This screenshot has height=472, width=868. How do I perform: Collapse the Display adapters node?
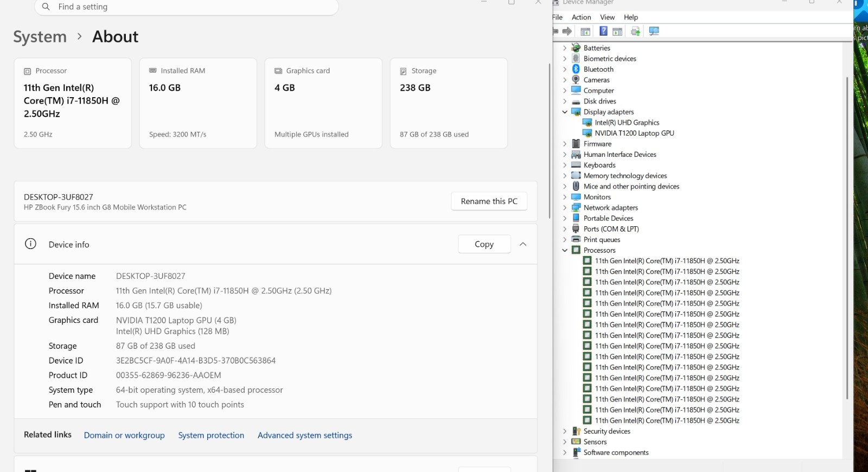pyautogui.click(x=565, y=112)
